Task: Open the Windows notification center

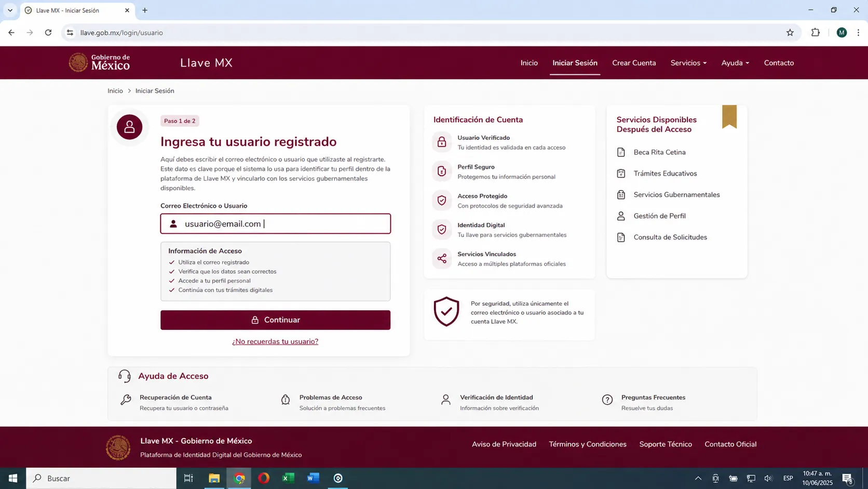Action: [848, 478]
